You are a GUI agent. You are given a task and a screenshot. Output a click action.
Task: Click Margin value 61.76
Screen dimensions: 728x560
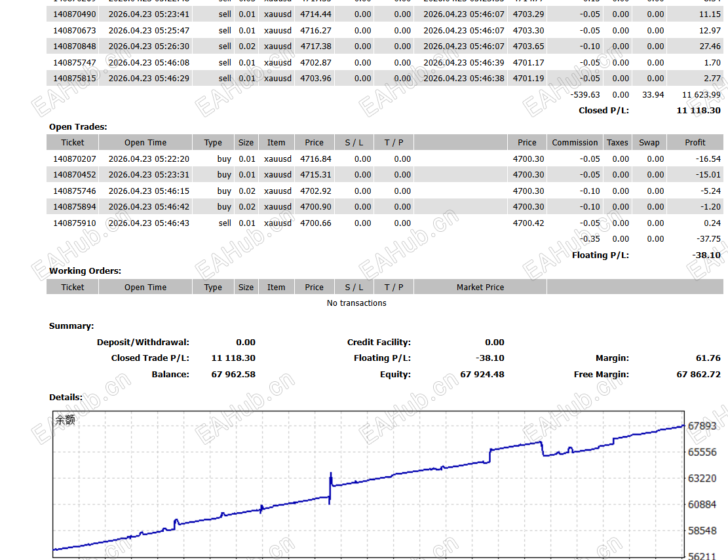pyautogui.click(x=708, y=358)
